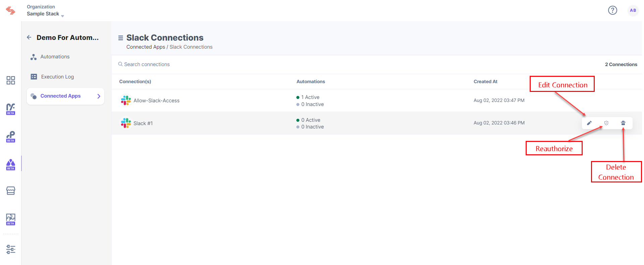Click the Slack logo of Slack #1

coord(126,123)
